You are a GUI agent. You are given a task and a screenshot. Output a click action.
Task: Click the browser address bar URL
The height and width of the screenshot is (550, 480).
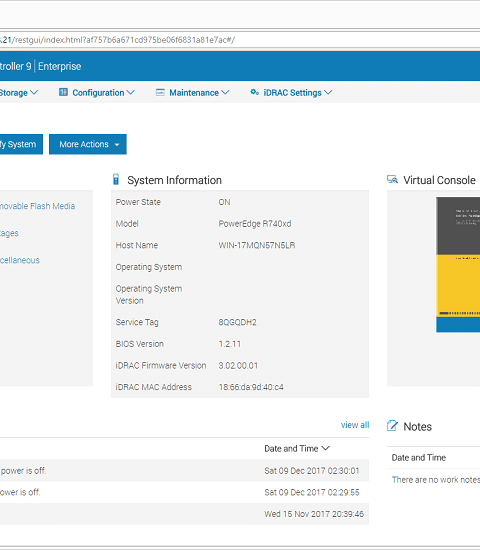coord(117,40)
